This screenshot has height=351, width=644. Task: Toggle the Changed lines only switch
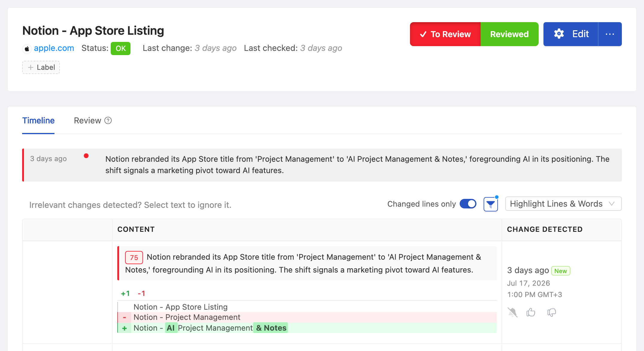tap(468, 204)
